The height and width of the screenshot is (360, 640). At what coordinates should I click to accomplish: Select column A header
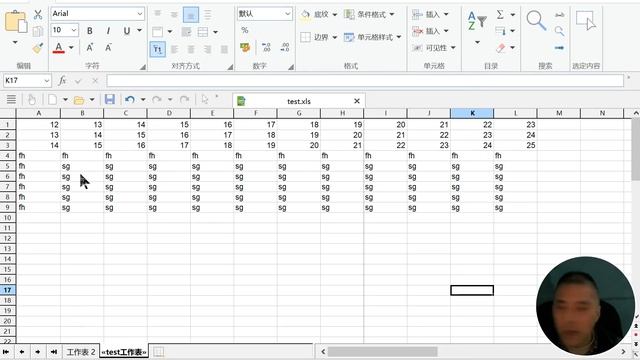pos(38,113)
